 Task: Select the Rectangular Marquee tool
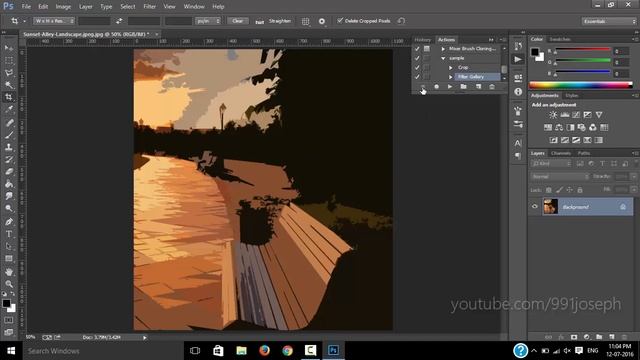[x=9, y=60]
